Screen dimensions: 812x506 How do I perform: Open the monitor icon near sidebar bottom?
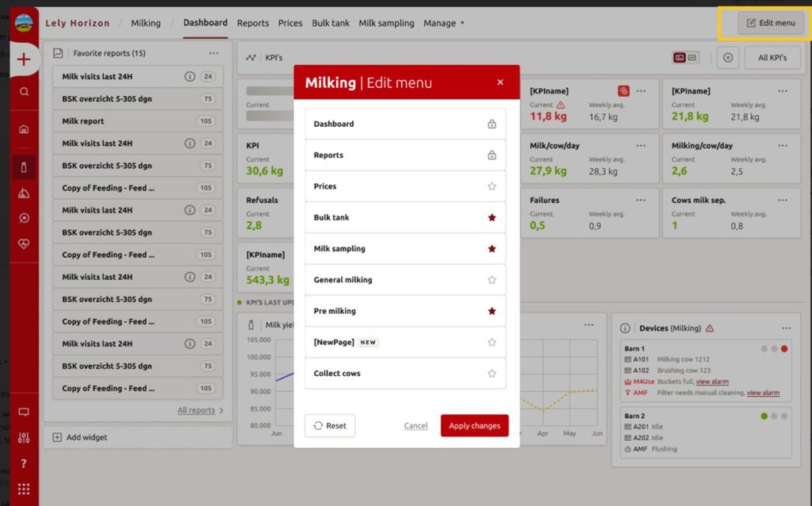click(x=24, y=412)
